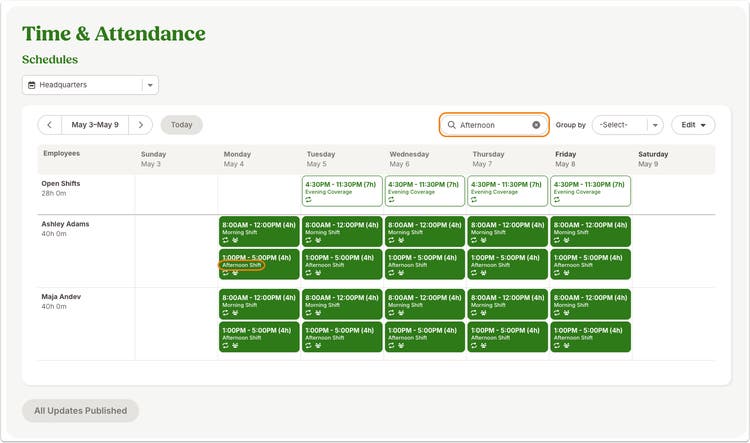Open the Edit dropdown menu
The image size is (750, 443).
(693, 125)
